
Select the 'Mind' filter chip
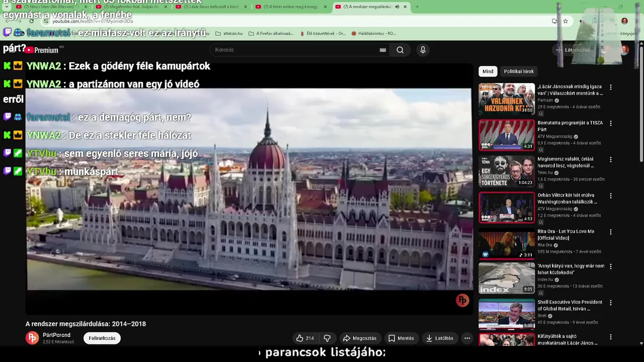pos(488,71)
